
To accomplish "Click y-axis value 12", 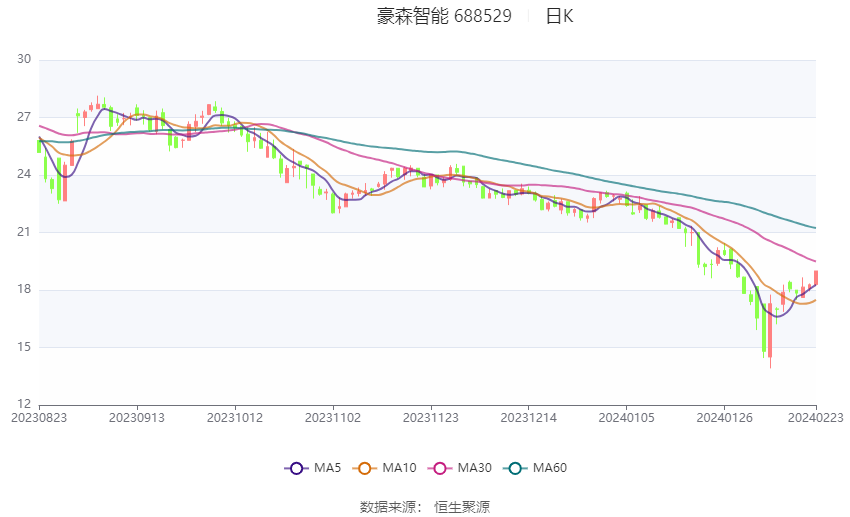I will pos(24,404).
